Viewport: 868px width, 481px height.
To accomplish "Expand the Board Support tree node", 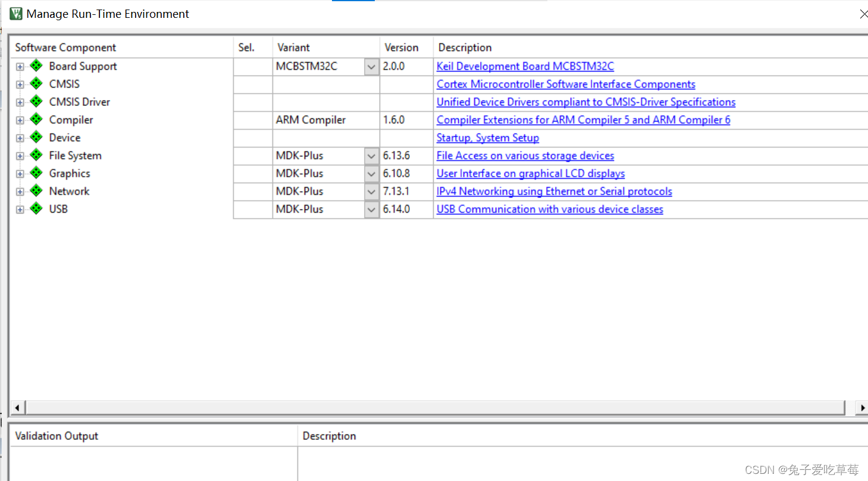I will 20,67.
